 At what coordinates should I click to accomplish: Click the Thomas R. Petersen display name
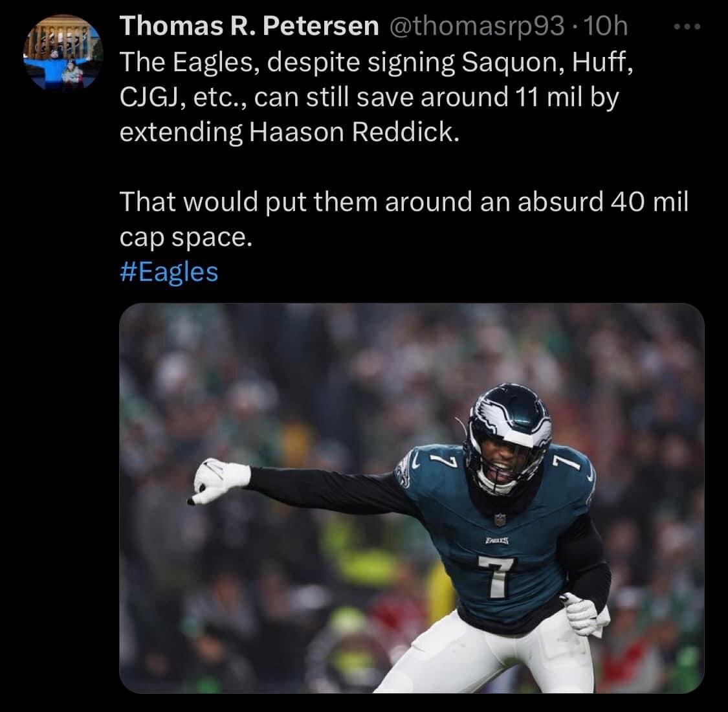[249, 26]
